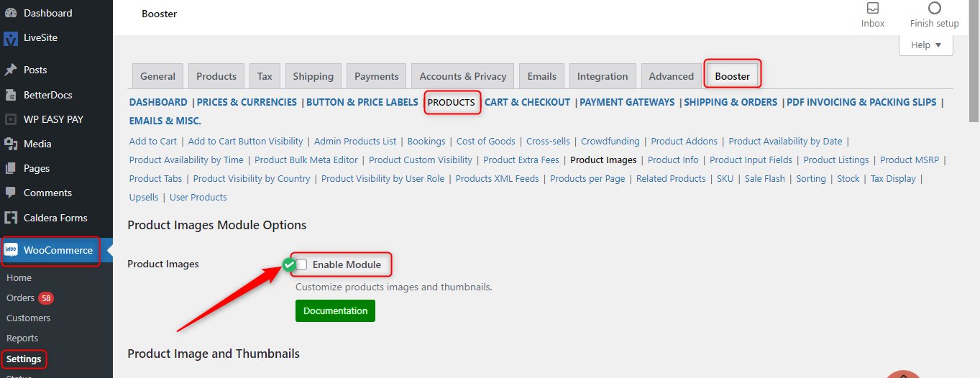The width and height of the screenshot is (980, 378).
Task: Open the User Products module link
Action: (198, 197)
